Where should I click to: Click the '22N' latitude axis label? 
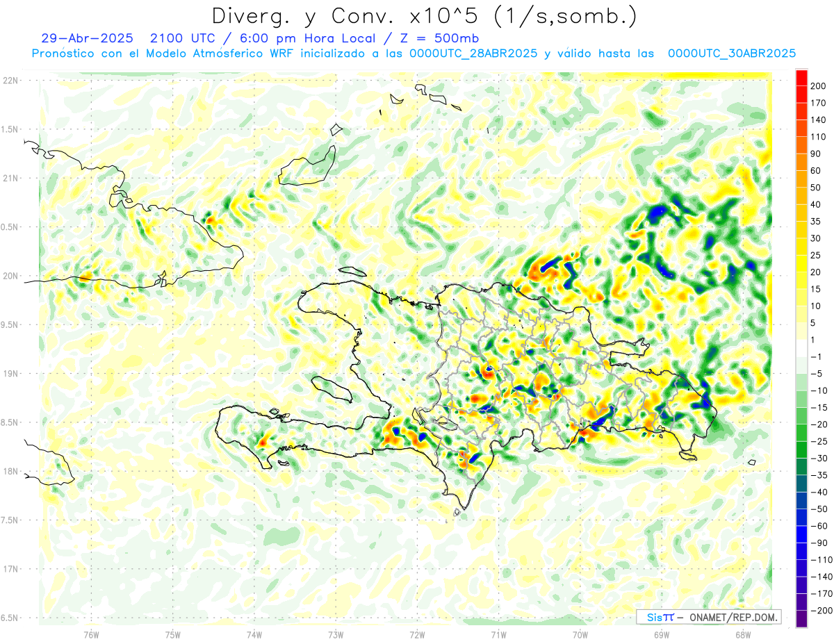[x=10, y=81]
